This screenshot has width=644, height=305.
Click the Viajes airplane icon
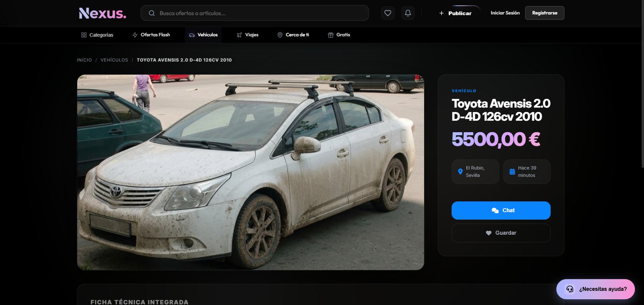click(239, 35)
